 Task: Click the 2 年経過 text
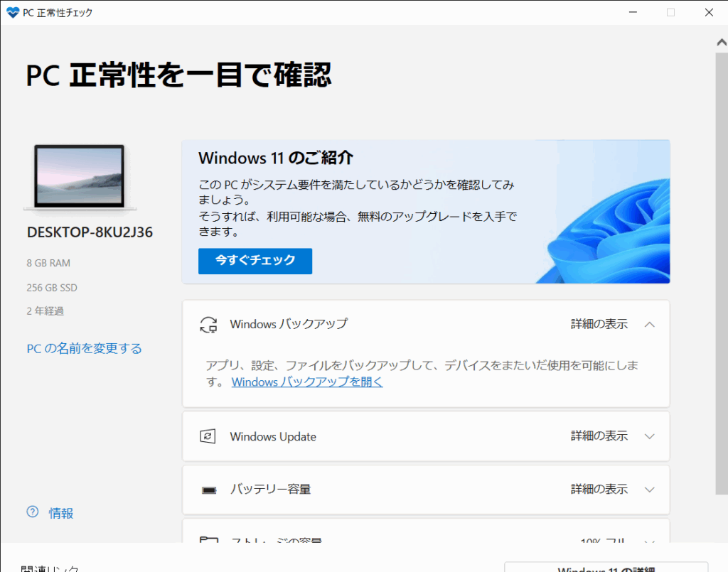click(x=45, y=311)
